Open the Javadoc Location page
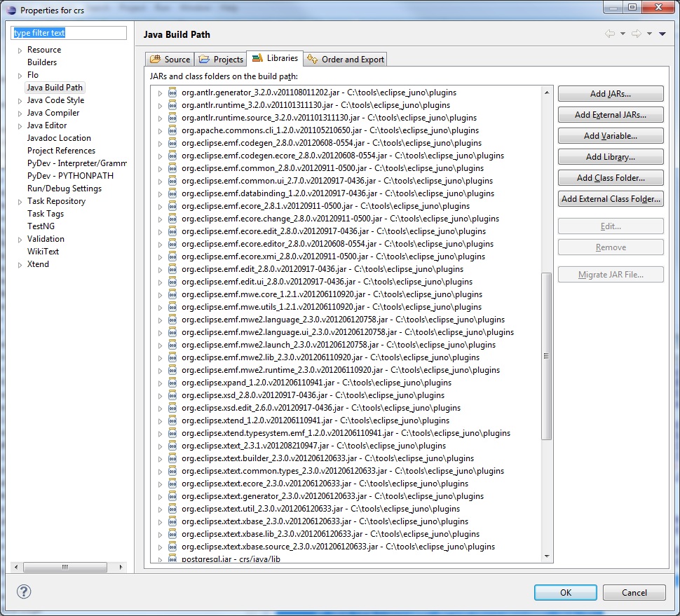Screen dimensions: 680x616 tap(59, 138)
